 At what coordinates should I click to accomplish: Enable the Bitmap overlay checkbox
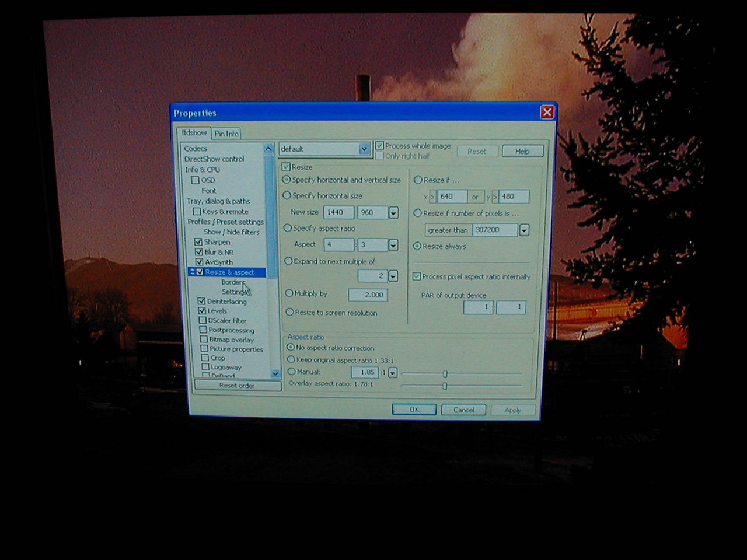(x=203, y=339)
